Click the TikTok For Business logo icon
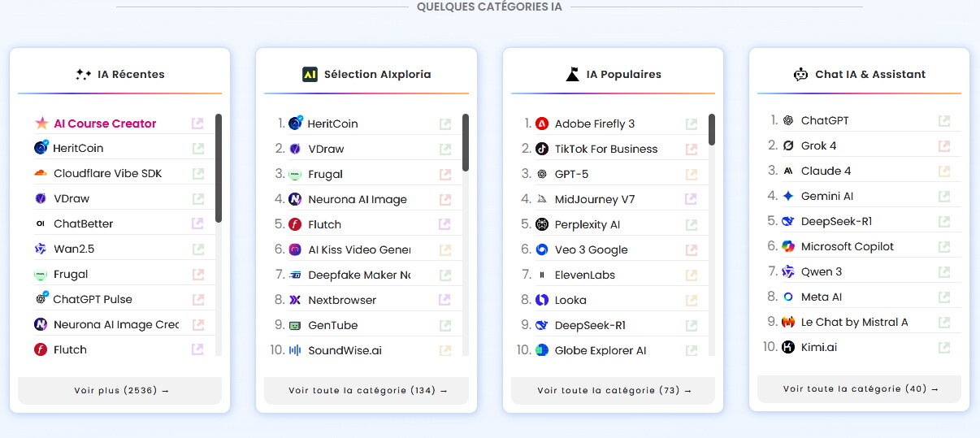 (x=542, y=150)
